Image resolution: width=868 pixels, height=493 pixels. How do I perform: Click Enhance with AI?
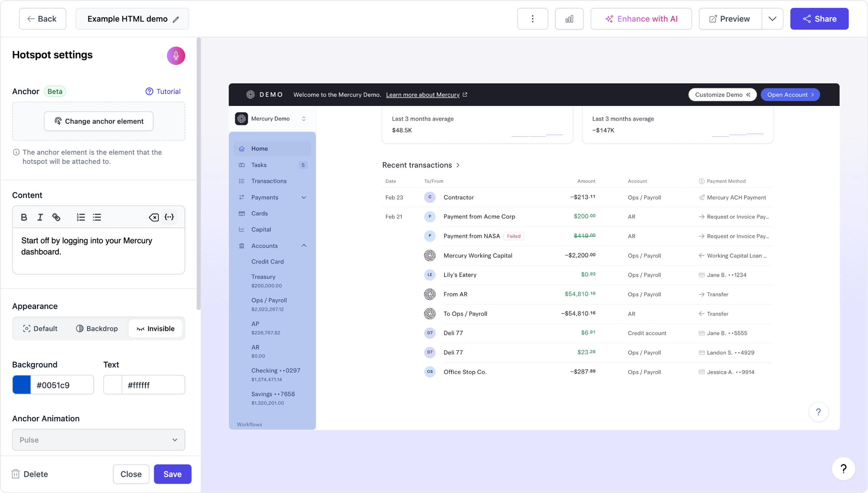641,19
